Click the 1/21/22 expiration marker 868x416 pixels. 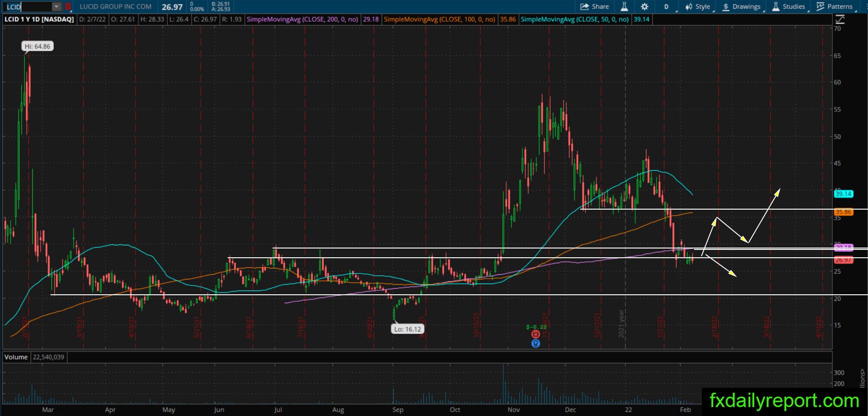(661, 327)
